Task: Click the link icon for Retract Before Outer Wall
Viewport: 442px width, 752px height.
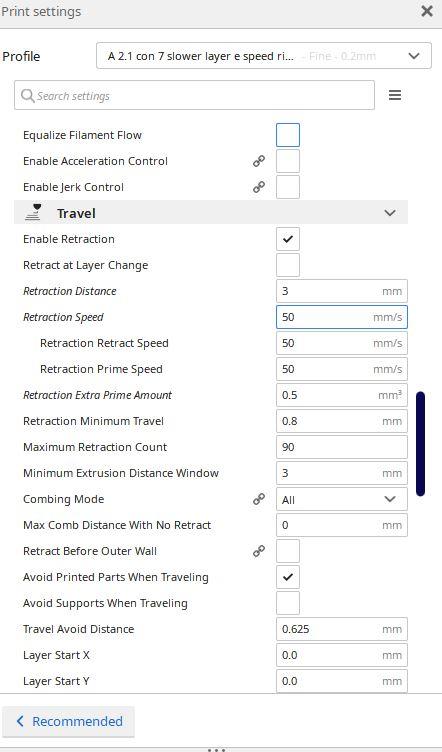Action: (259, 551)
